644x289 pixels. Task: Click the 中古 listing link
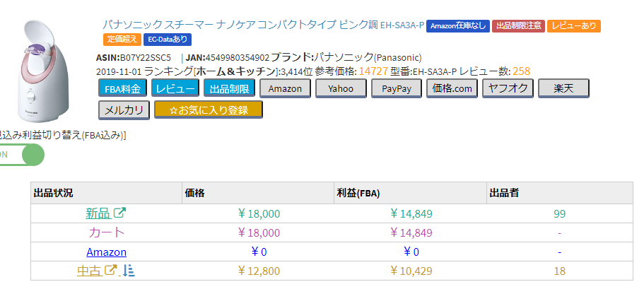[90, 271]
